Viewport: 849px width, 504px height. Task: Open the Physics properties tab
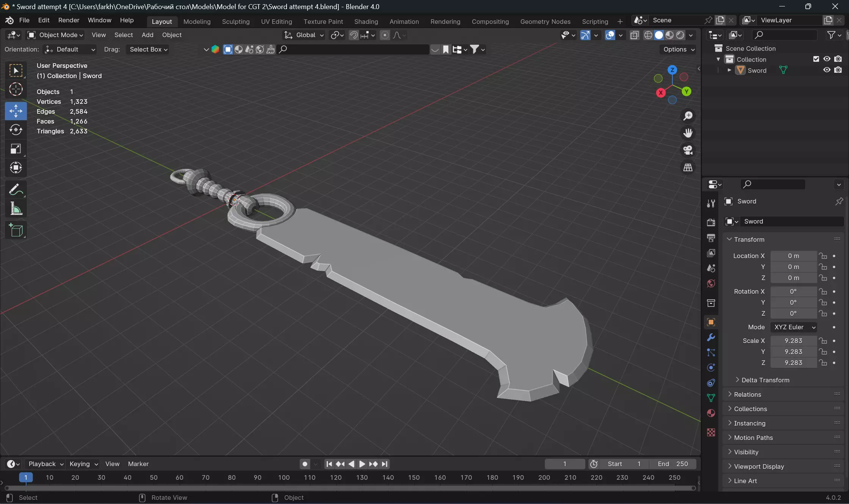pyautogui.click(x=711, y=368)
